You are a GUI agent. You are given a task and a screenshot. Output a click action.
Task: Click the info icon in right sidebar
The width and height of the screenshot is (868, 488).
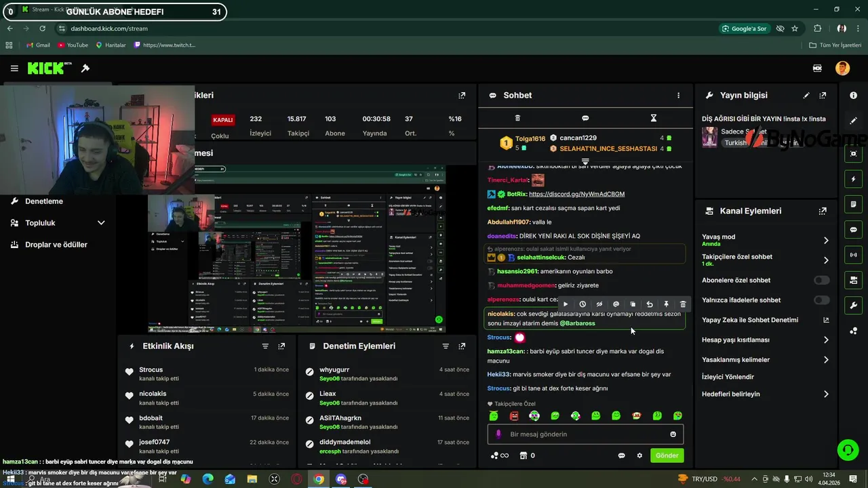853,96
